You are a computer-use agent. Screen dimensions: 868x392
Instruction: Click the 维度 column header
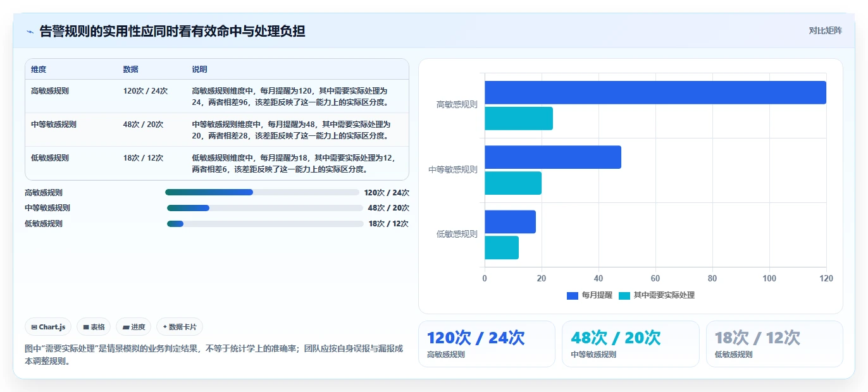pyautogui.click(x=39, y=70)
